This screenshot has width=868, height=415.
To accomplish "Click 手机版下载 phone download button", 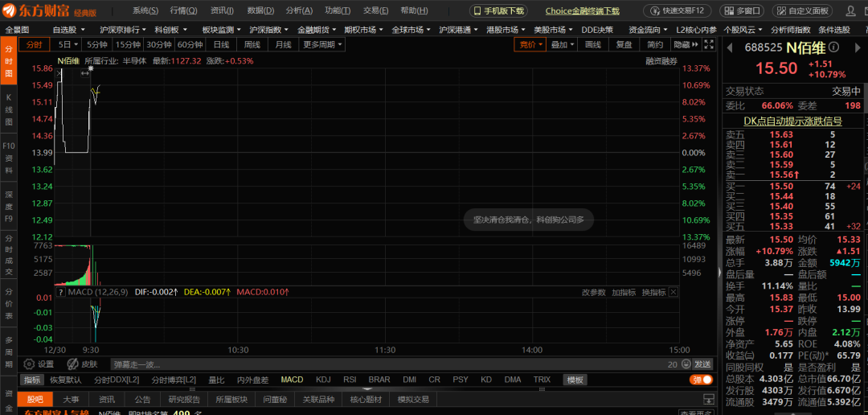I will click(498, 10).
